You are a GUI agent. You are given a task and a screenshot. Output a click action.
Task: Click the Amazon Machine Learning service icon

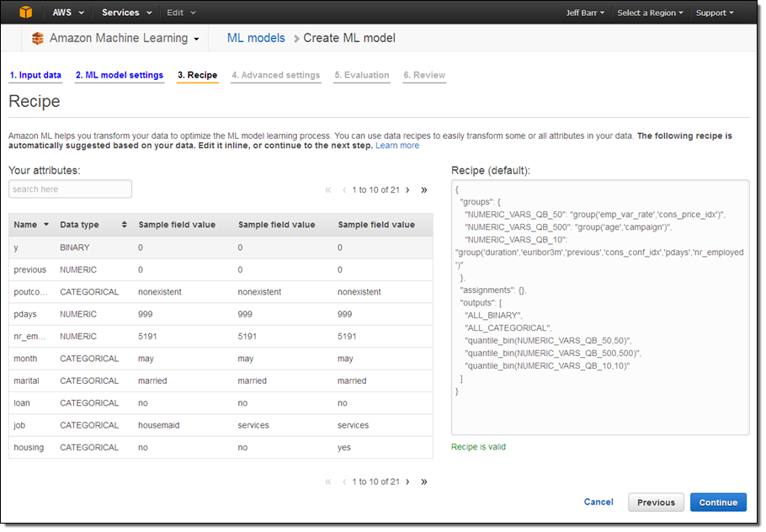coord(38,39)
